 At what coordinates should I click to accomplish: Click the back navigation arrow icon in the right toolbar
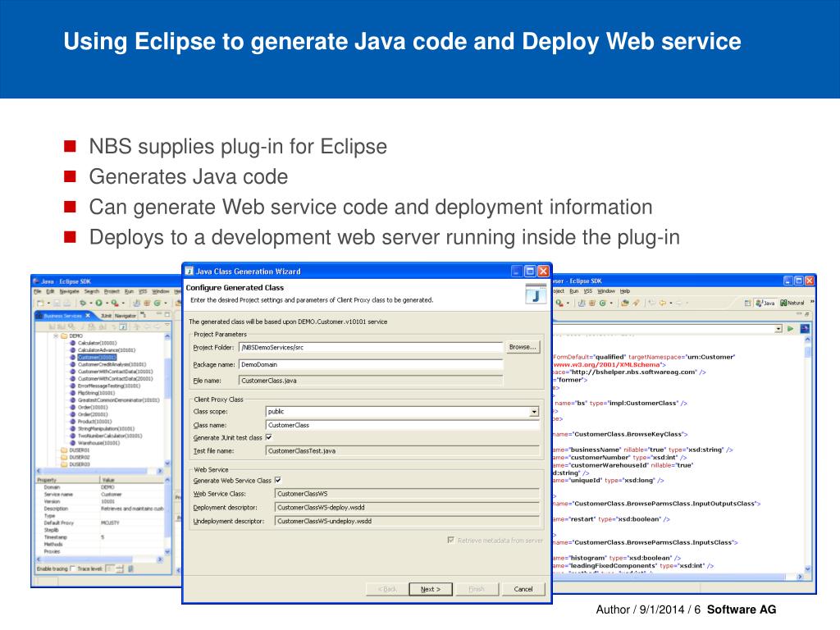(663, 303)
